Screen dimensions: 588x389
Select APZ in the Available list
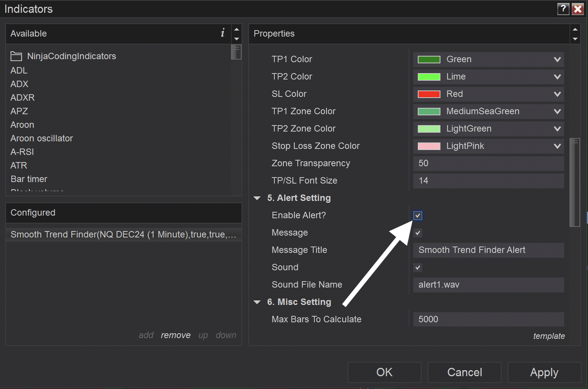tap(19, 111)
